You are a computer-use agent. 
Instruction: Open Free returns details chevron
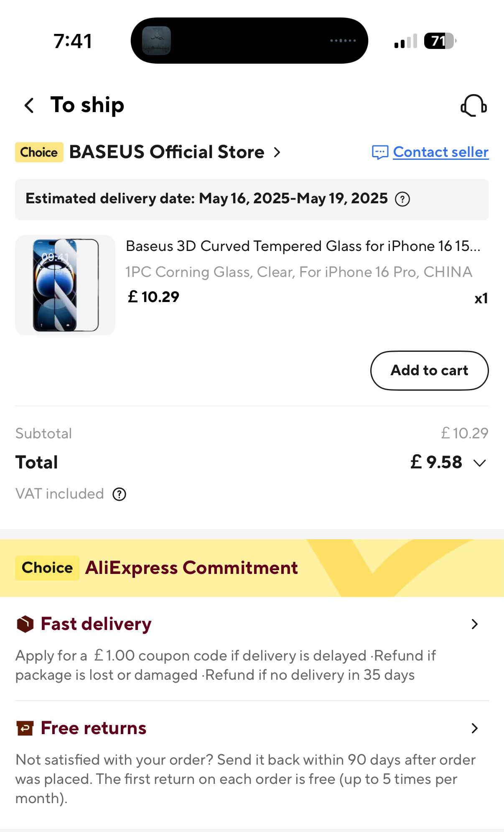474,728
